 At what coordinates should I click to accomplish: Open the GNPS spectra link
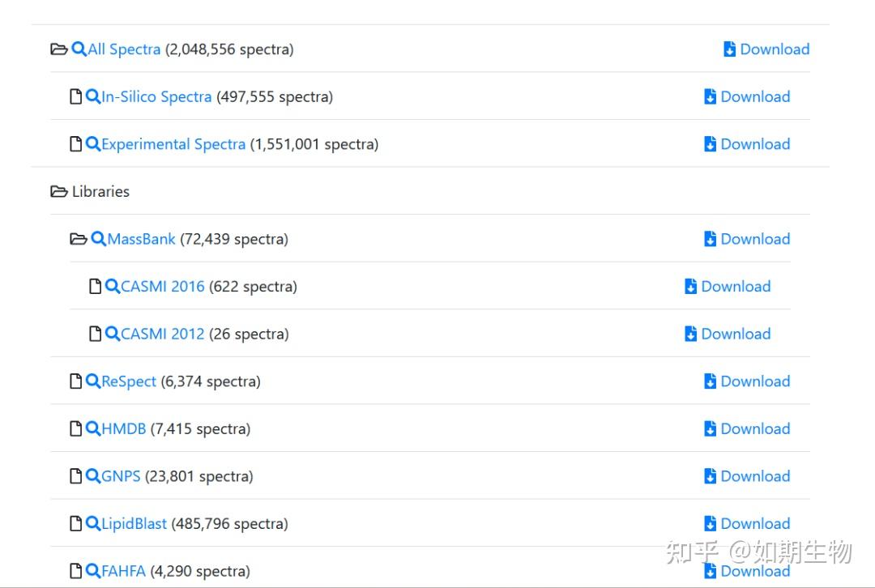[121, 476]
